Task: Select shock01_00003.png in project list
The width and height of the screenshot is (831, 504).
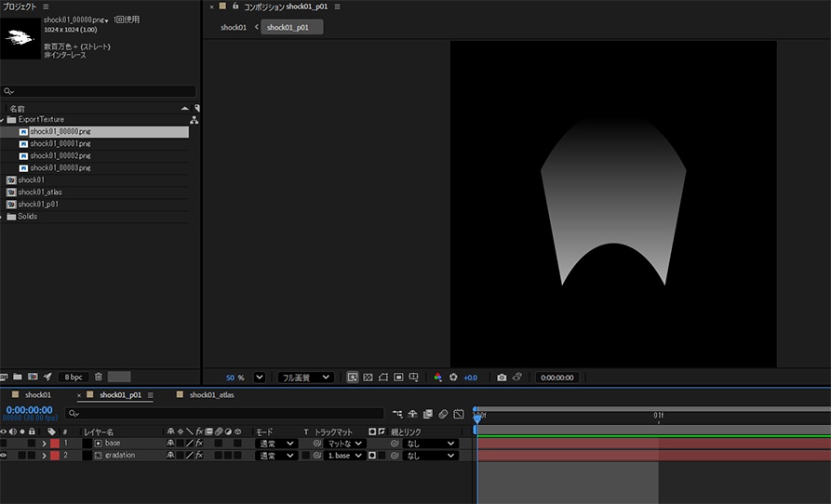Action: (60, 167)
